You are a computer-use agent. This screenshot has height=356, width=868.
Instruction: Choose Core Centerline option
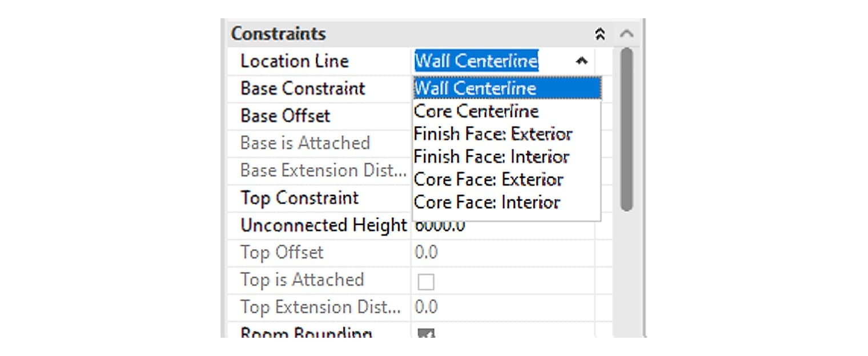tap(507, 111)
